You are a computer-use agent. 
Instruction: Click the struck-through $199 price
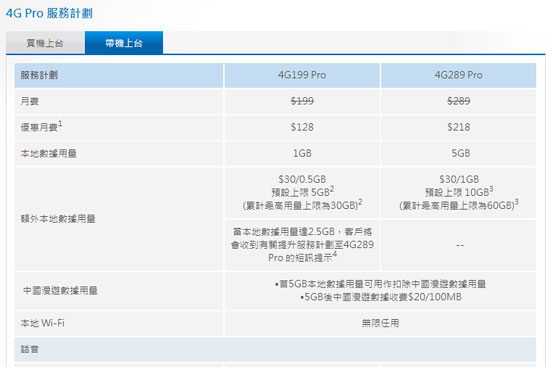[302, 101]
